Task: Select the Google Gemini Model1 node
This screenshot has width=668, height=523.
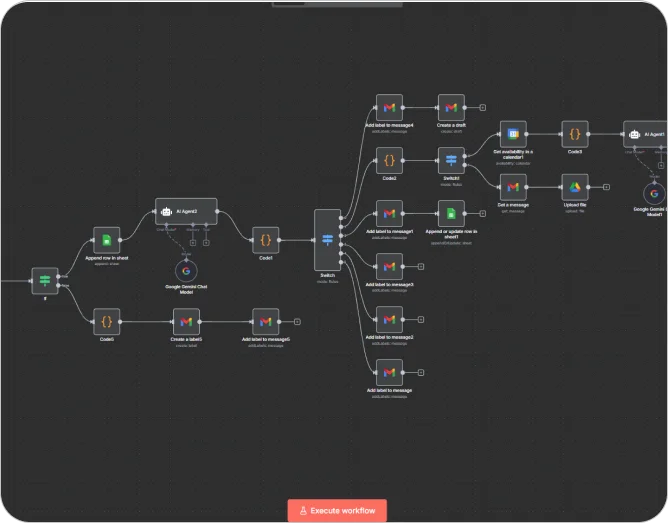Action: point(654,194)
